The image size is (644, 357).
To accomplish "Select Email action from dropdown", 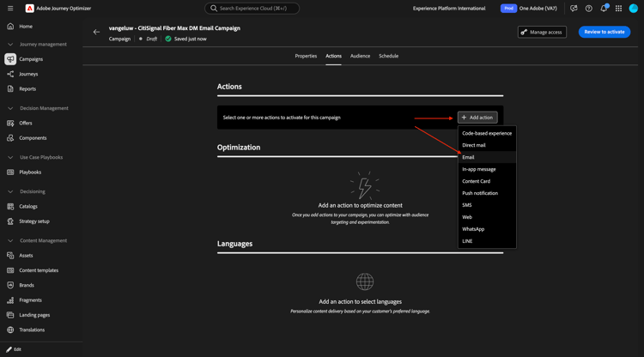I will tap(487, 157).
